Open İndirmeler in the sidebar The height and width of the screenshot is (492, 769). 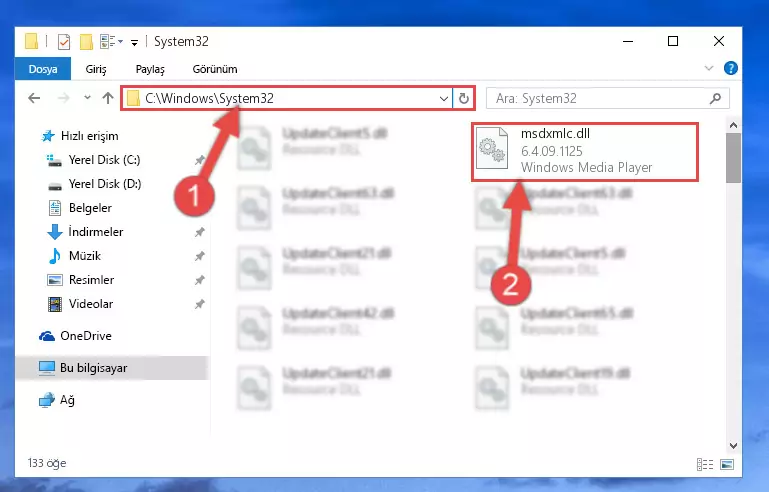85,232
